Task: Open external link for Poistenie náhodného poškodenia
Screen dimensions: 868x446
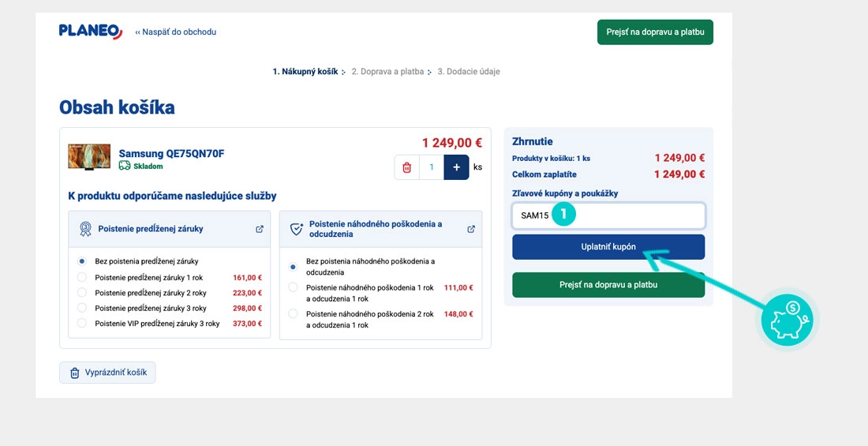Action: pyautogui.click(x=471, y=229)
